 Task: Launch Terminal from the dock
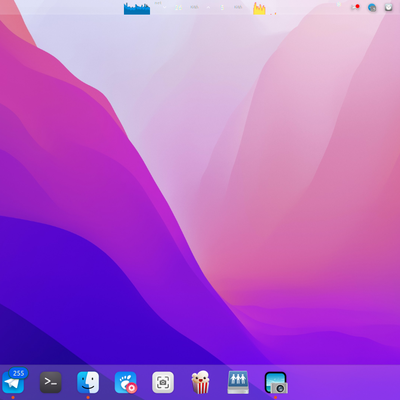click(x=51, y=382)
